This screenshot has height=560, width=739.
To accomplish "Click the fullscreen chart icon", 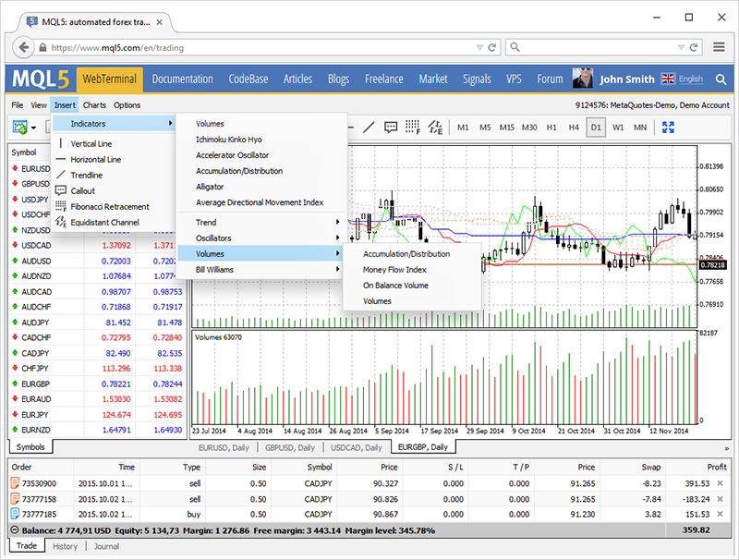I will [669, 128].
